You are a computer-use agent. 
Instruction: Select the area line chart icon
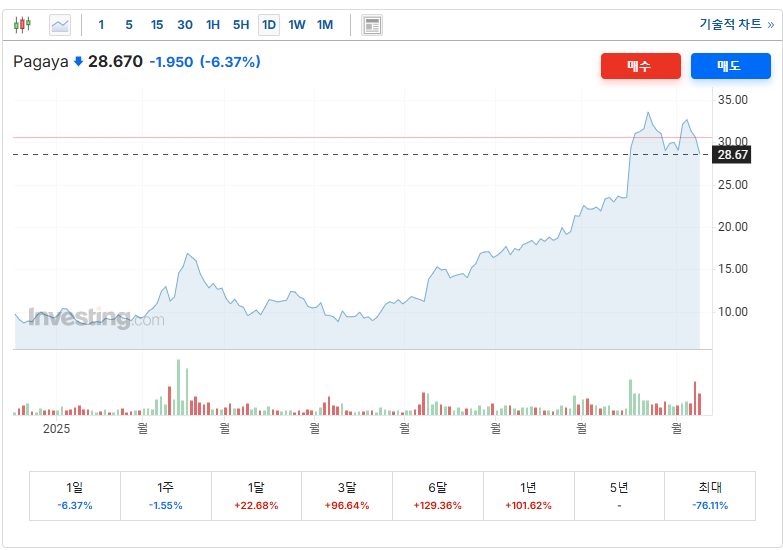pos(60,24)
